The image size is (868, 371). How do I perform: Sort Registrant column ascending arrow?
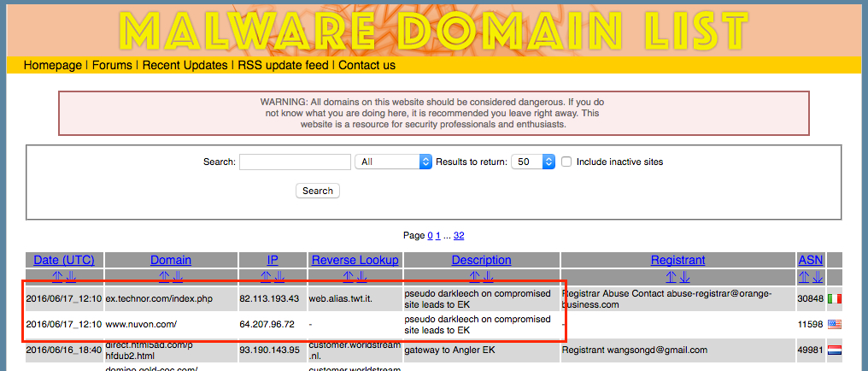671,277
